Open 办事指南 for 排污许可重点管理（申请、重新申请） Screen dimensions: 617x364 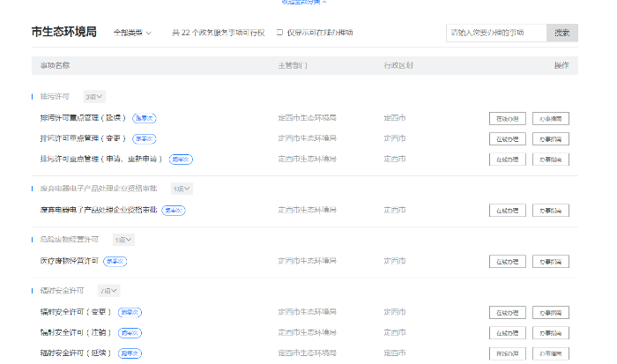pyautogui.click(x=551, y=160)
